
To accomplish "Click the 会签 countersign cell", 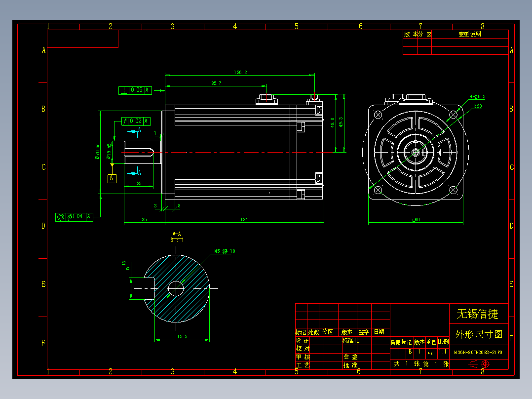I will coord(351,357).
